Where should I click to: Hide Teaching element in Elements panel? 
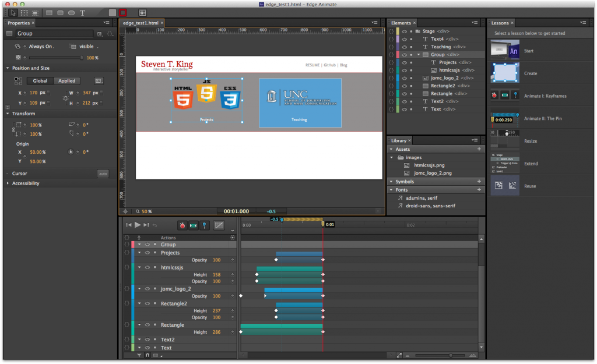pos(405,47)
